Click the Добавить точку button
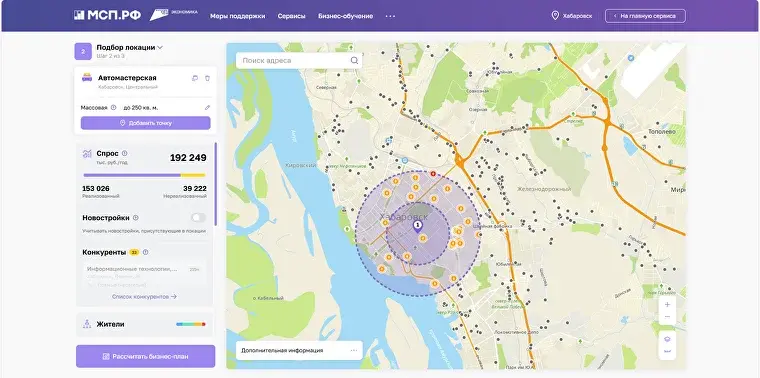 coord(145,123)
